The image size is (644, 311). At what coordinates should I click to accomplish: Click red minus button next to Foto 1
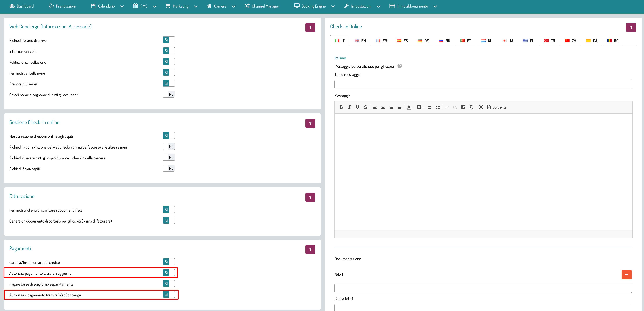pyautogui.click(x=626, y=274)
